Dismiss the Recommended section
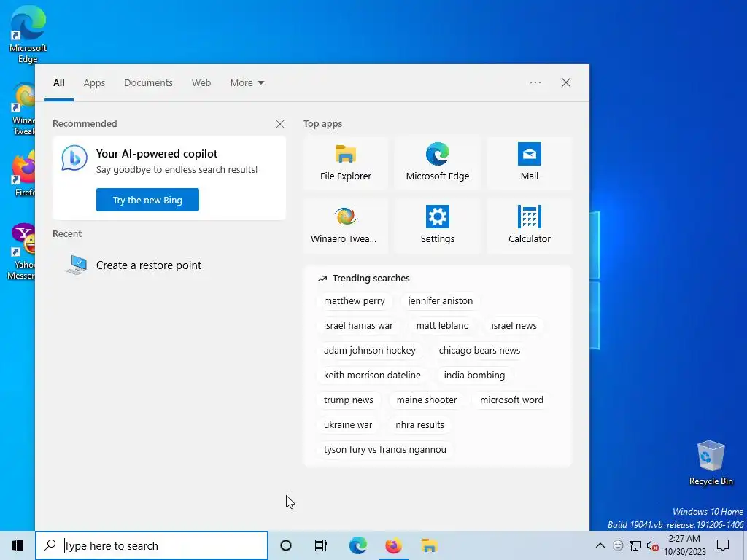This screenshot has height=560, width=747. coord(280,124)
